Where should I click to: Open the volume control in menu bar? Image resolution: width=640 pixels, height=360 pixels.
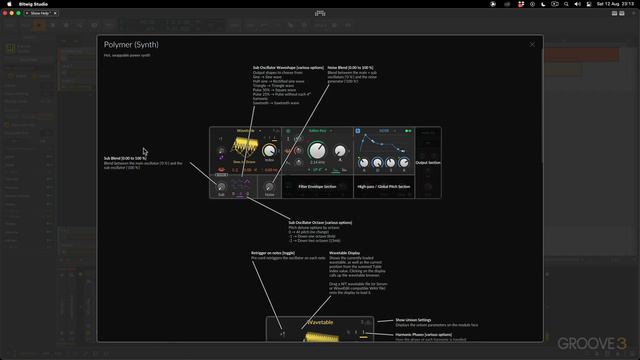(578, 4)
